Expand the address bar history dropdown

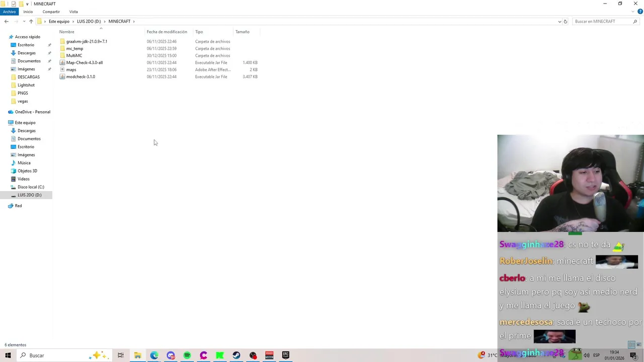point(559,21)
